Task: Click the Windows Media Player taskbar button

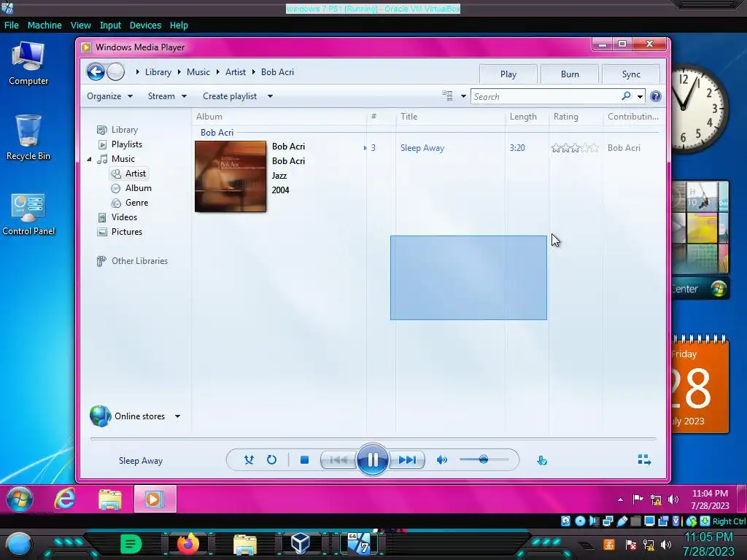Action: click(155, 499)
